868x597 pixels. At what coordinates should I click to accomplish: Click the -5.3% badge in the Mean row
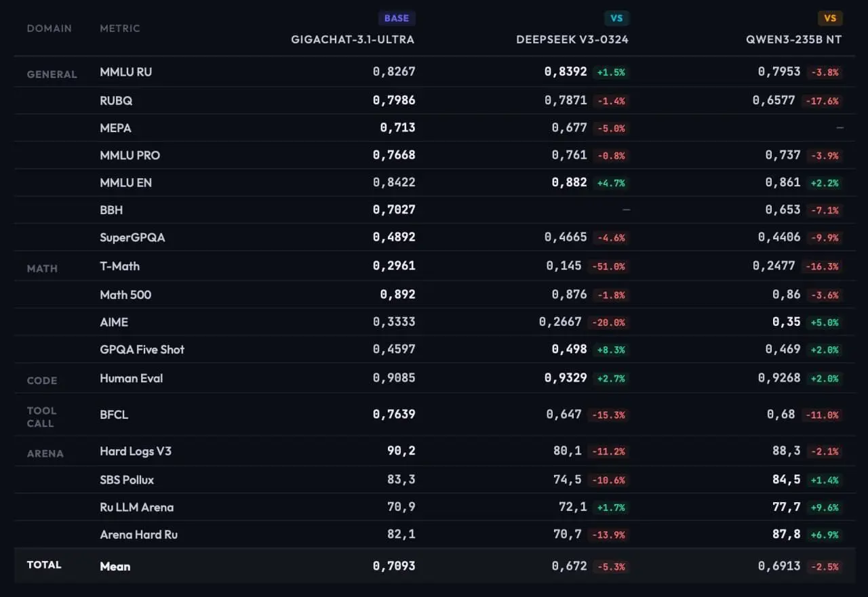coord(610,567)
